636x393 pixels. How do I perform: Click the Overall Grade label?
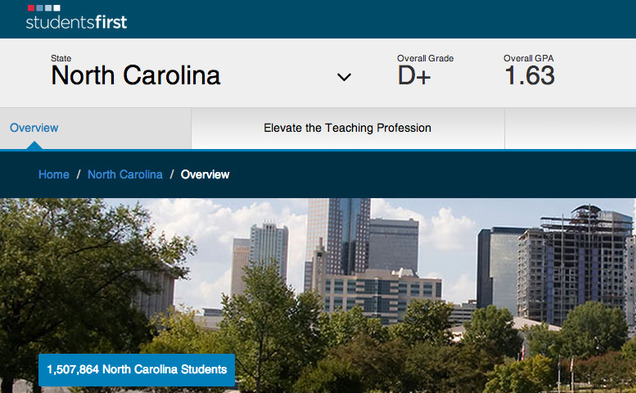425,58
